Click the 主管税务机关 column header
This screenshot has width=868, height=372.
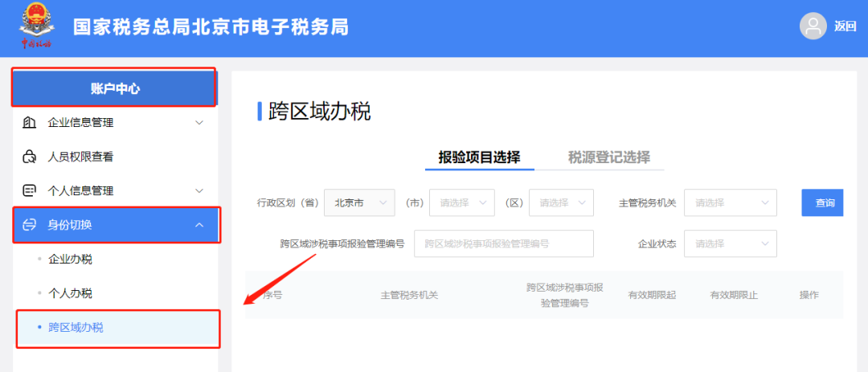click(409, 296)
